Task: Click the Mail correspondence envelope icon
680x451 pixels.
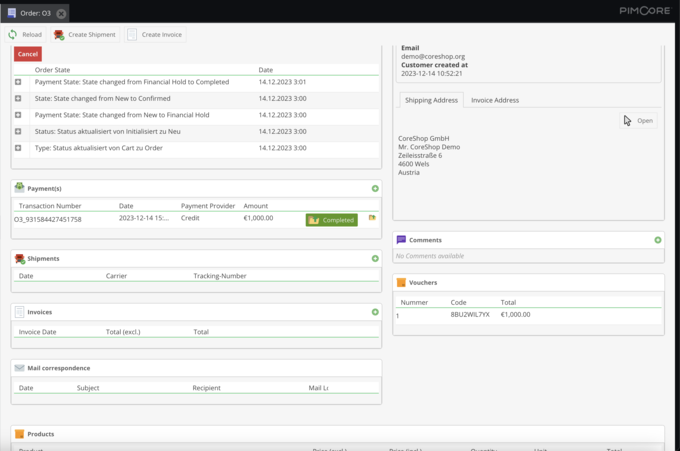Action: pyautogui.click(x=20, y=368)
